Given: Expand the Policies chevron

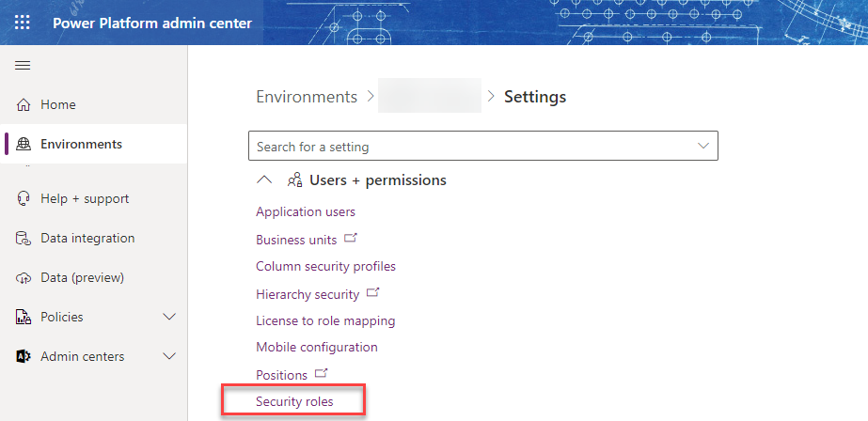Looking at the screenshot, I should click(169, 317).
